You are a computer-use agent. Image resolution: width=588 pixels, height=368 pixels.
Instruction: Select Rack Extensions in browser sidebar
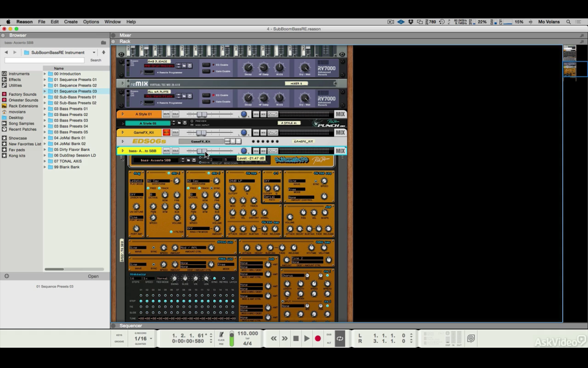(x=23, y=106)
